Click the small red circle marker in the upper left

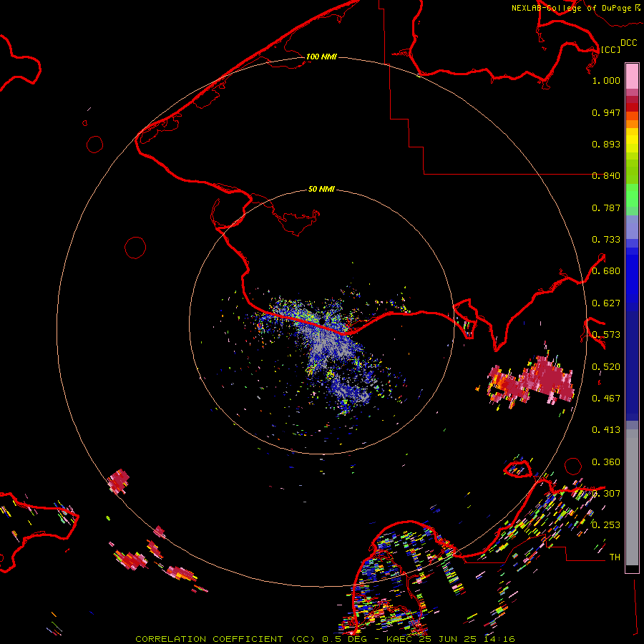[95, 145]
